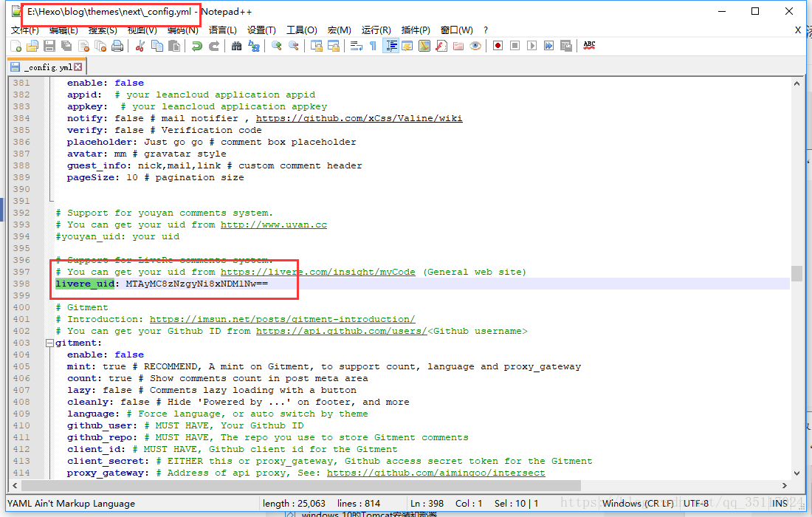Toggle the highlighted indent guide button

click(x=390, y=46)
